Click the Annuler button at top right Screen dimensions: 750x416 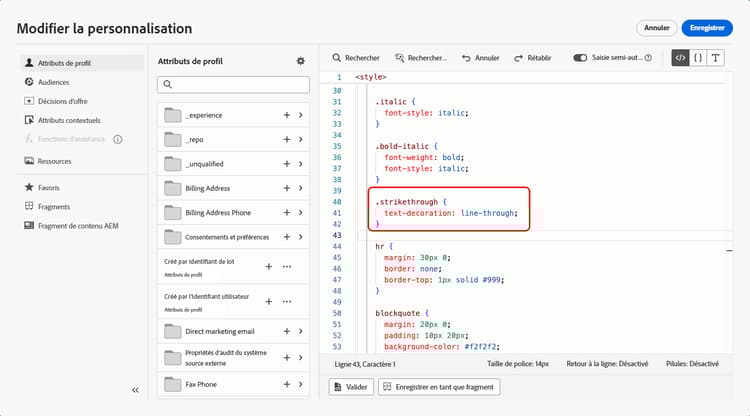tap(657, 28)
